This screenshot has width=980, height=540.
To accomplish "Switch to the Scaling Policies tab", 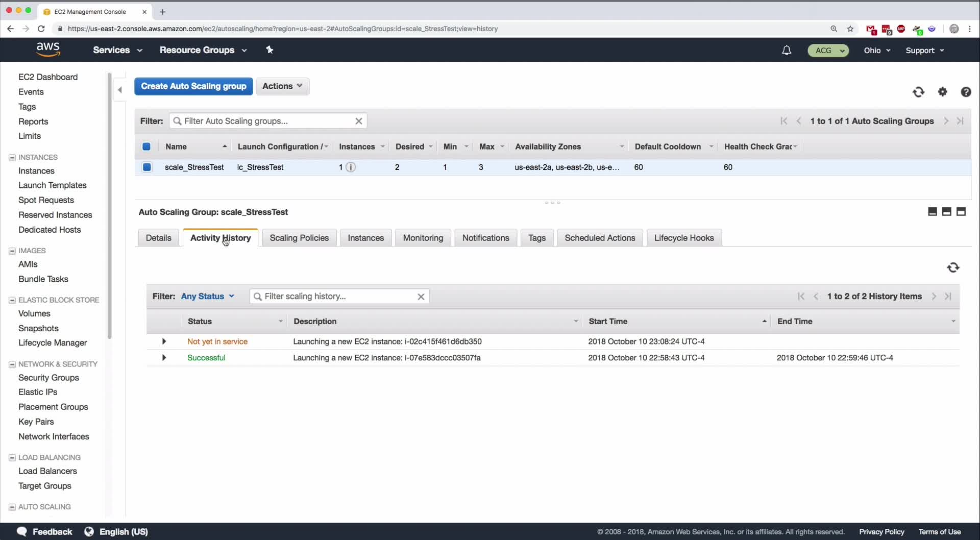I will point(299,238).
